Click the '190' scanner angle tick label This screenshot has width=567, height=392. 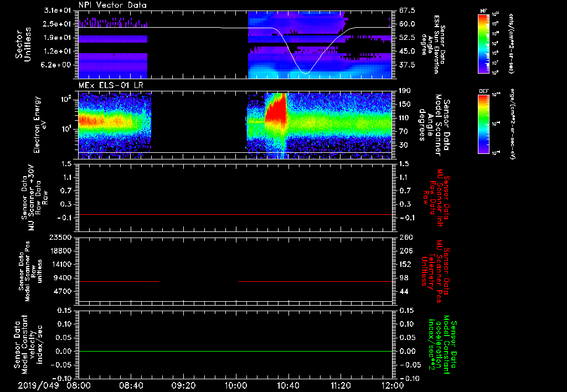pyautogui.click(x=405, y=91)
